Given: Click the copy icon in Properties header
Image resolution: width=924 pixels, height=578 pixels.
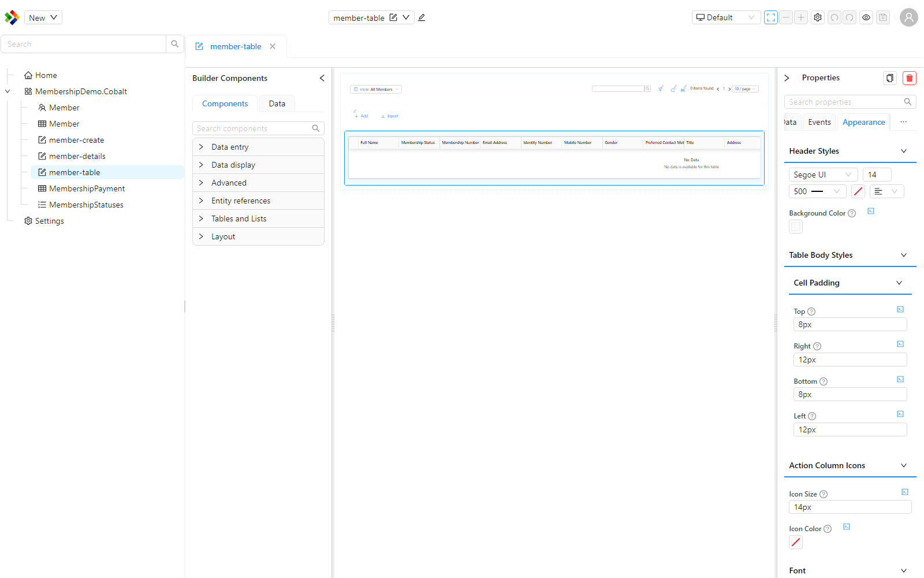Looking at the screenshot, I should tap(890, 78).
